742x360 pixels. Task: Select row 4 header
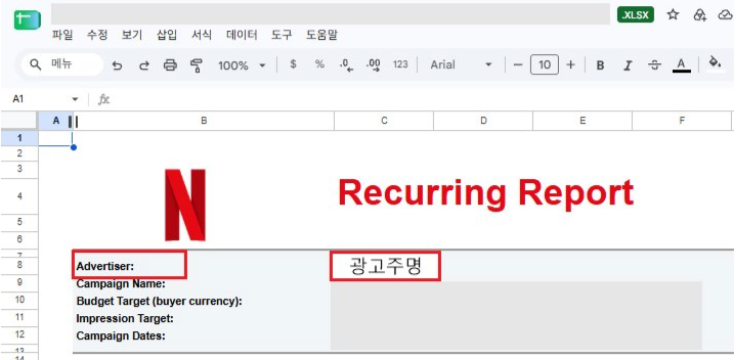point(19,196)
